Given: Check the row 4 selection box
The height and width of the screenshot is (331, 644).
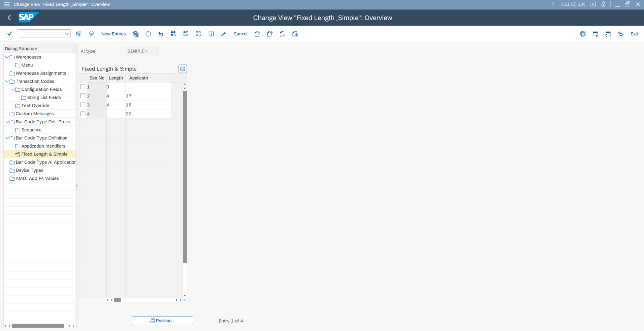Looking at the screenshot, I should 83,114.
